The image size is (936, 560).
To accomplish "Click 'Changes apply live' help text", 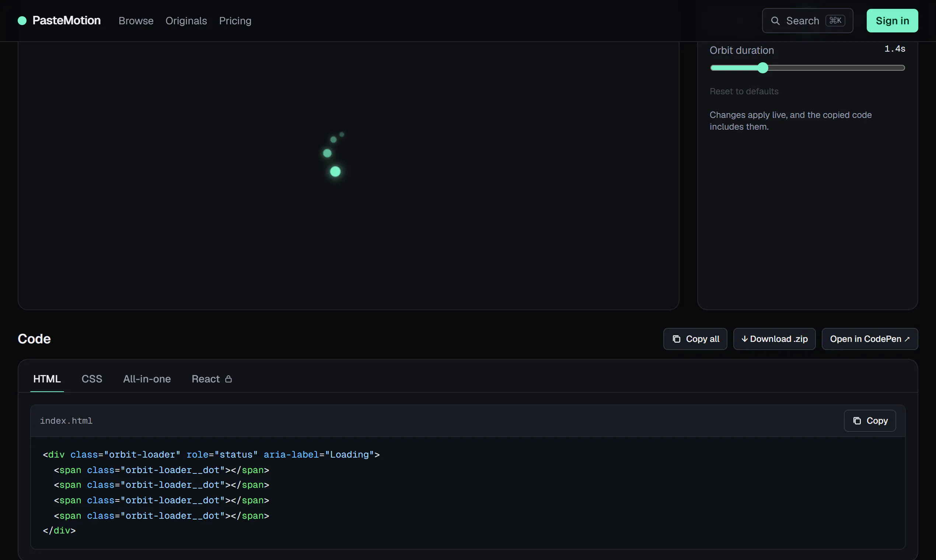I will (x=791, y=121).
